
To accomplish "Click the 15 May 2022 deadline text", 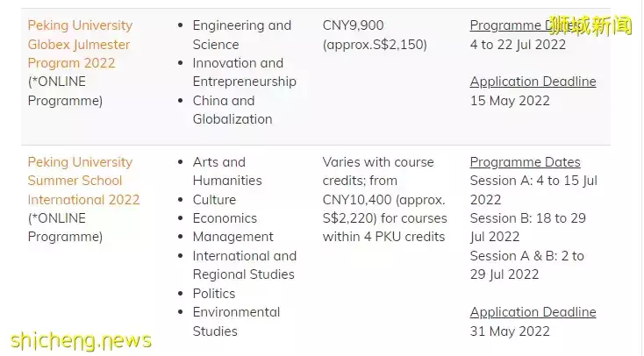I will pyautogui.click(x=510, y=101).
